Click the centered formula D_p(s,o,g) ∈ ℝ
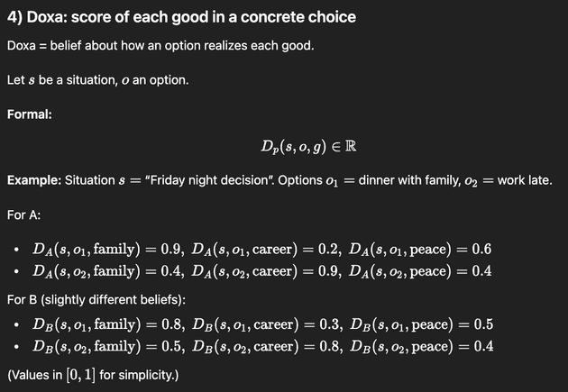Image resolution: width=568 pixels, height=392 pixels. coord(308,147)
